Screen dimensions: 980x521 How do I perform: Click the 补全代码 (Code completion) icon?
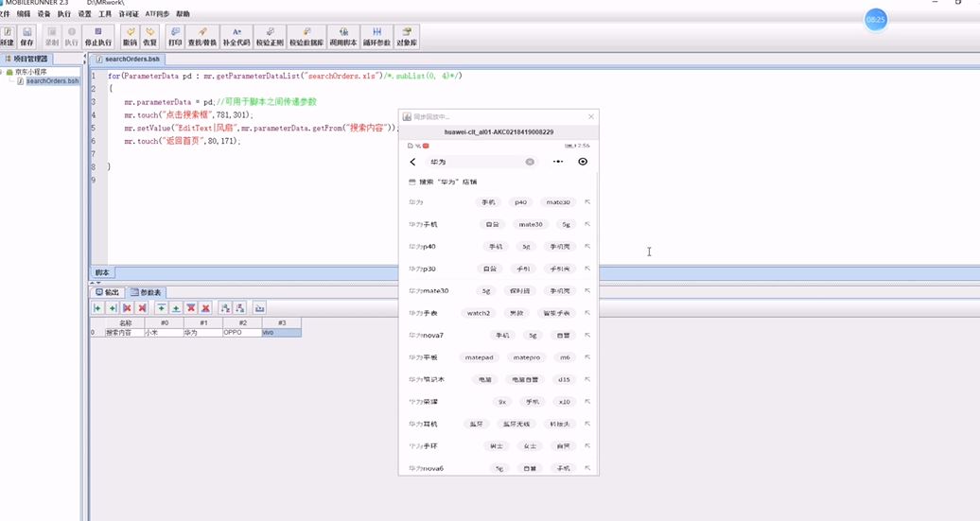236,37
